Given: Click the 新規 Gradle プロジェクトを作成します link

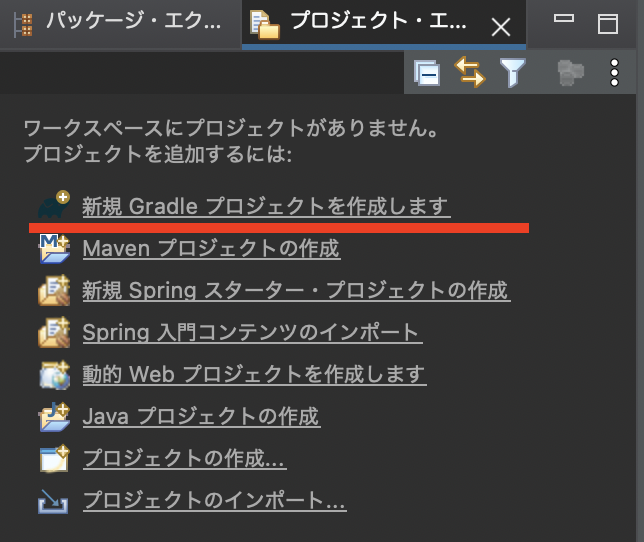Looking at the screenshot, I should [266, 206].
